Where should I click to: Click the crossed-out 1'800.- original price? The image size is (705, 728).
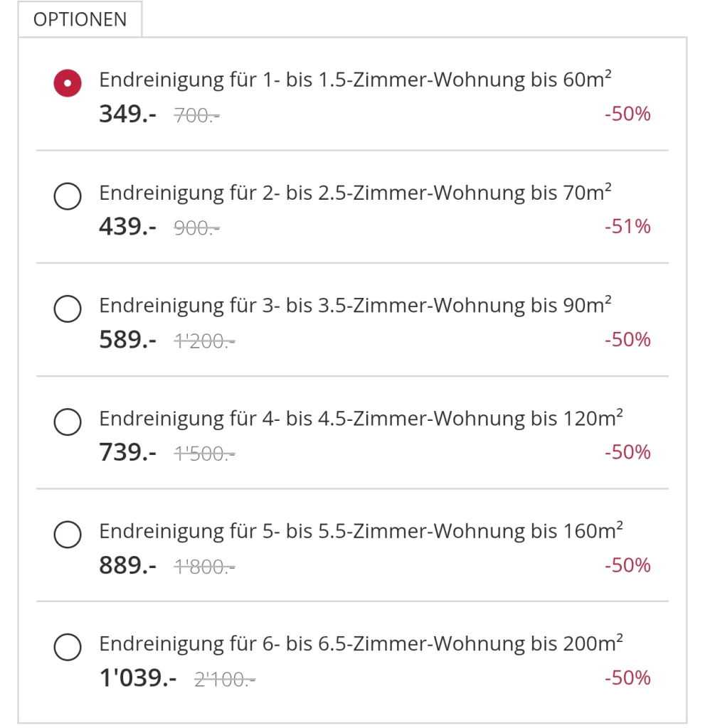[x=205, y=567]
